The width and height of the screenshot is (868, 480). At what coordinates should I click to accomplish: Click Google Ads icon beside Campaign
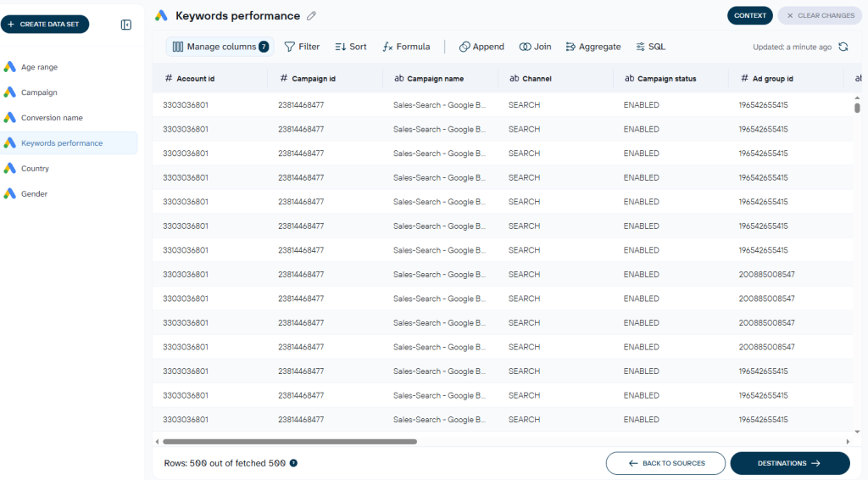[9, 92]
